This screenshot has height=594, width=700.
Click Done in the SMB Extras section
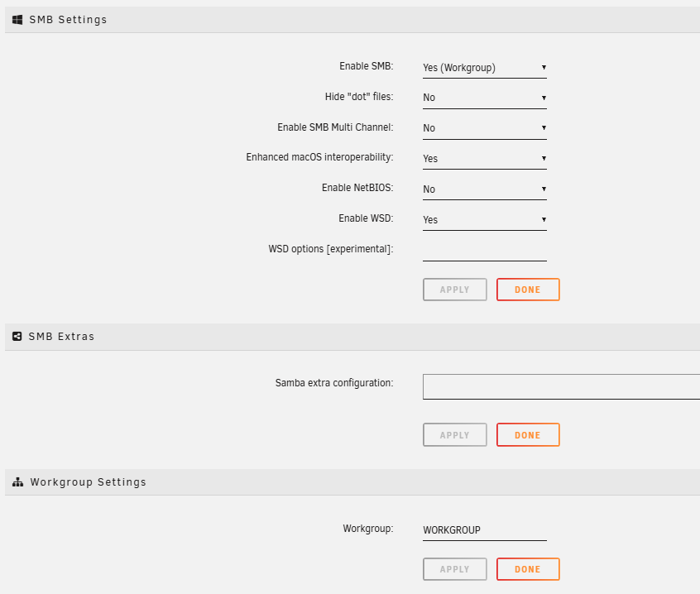click(528, 435)
